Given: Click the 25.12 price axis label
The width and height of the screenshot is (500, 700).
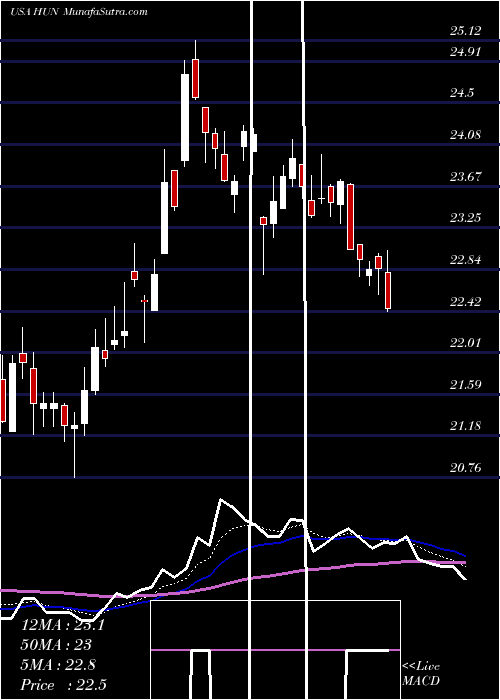Looking at the screenshot, I should point(465,31).
